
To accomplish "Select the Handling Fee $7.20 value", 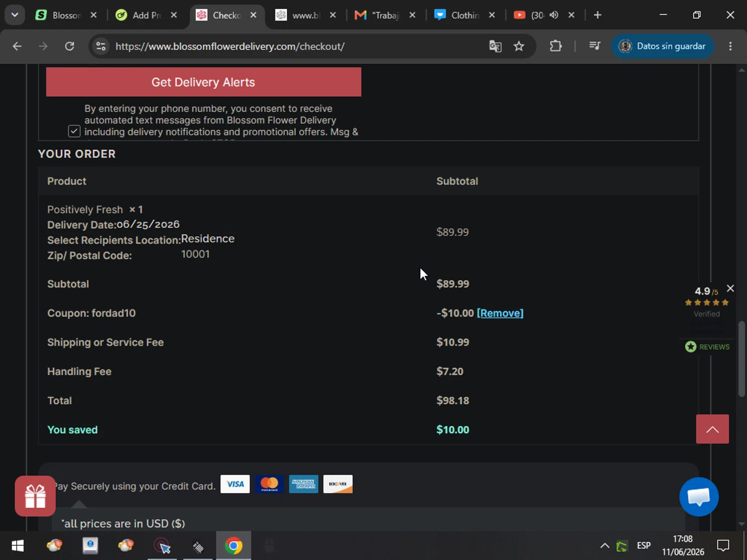I will click(x=450, y=371).
